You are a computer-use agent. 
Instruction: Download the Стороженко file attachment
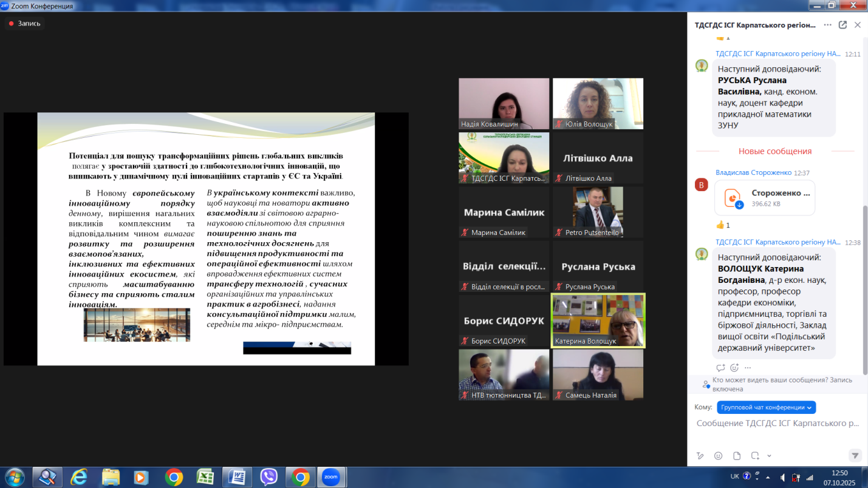tap(739, 205)
